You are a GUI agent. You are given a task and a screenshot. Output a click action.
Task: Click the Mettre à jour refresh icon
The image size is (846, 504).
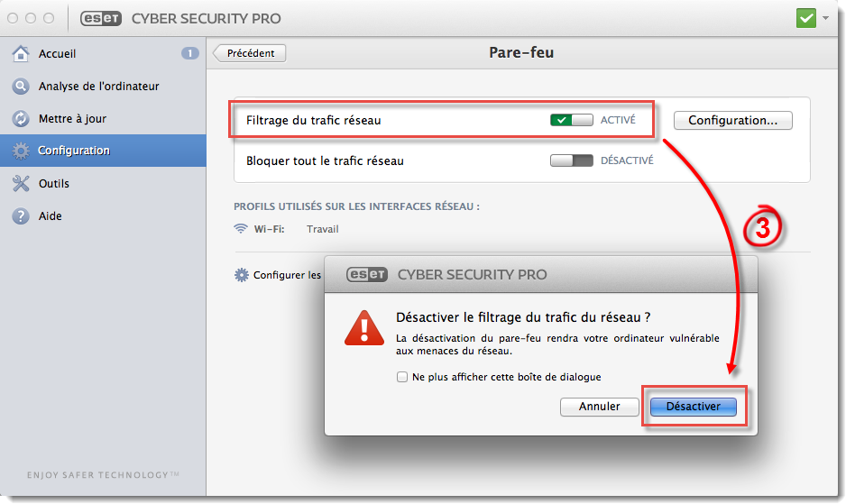click(x=21, y=119)
